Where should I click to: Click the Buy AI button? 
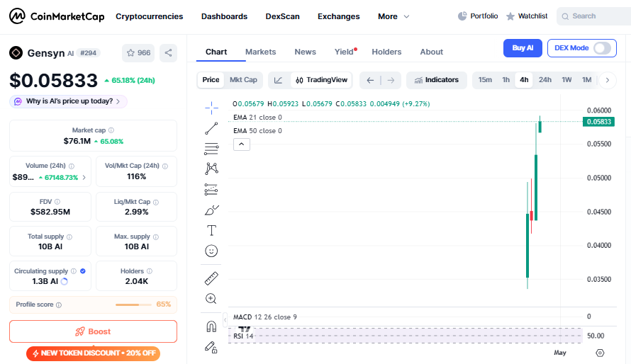tap(523, 48)
